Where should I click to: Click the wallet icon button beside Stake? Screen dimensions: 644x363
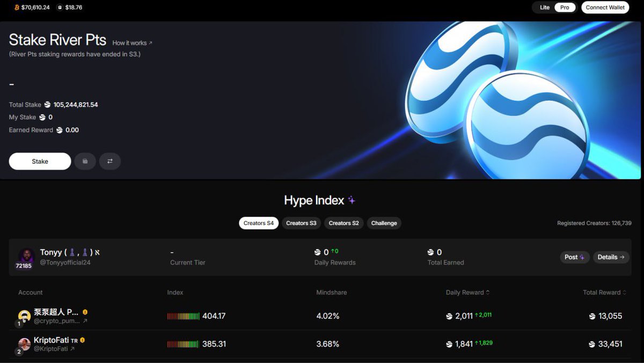point(85,161)
